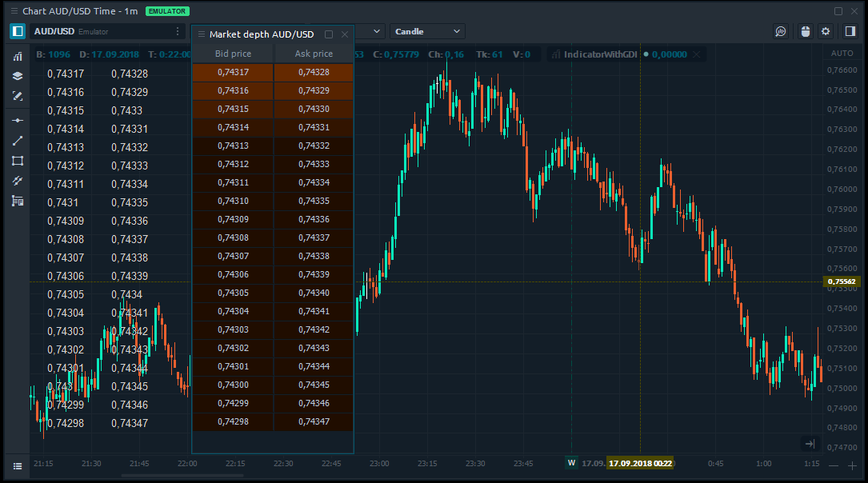Toggle the right side panel button
This screenshot has width=868, height=483.
pos(850,31)
